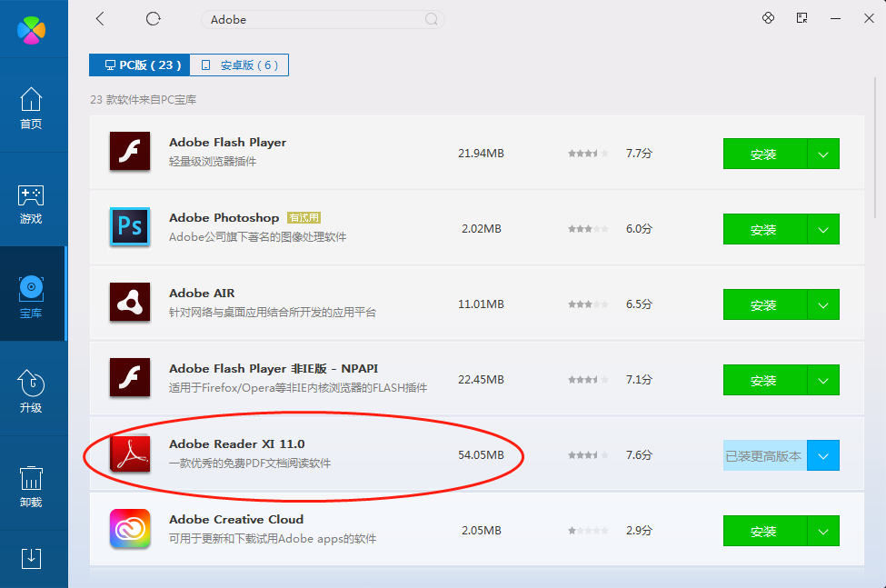The image size is (886, 588).
Task: Click the Adobe Photoshop app icon
Action: [x=130, y=227]
